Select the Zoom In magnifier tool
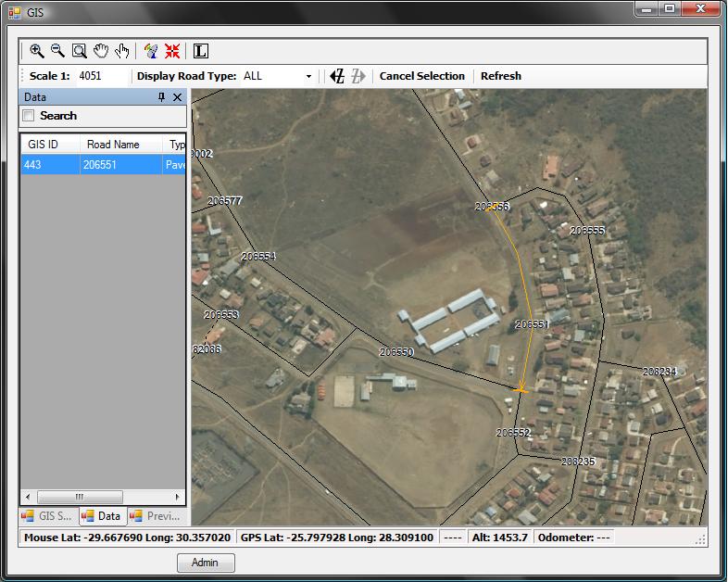 37,51
